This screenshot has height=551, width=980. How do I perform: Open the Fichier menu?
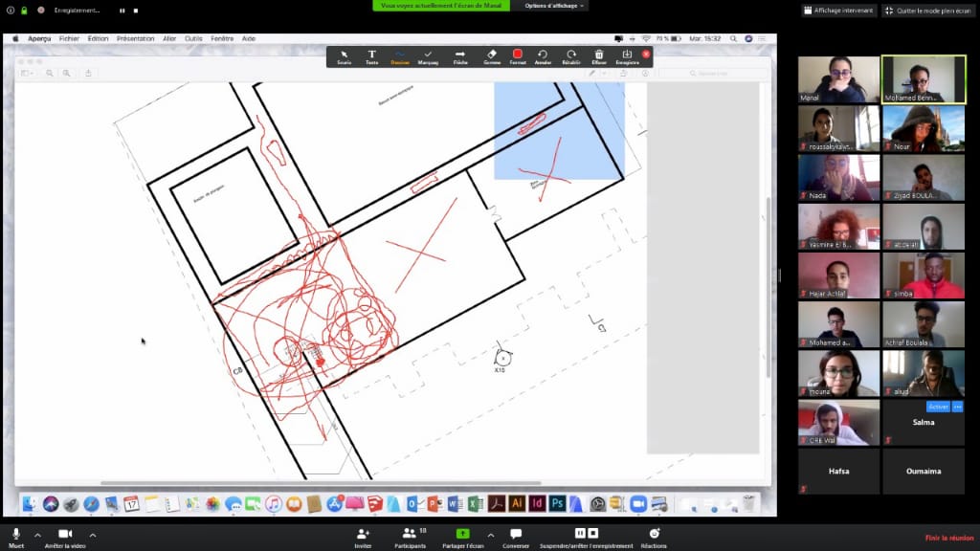coord(69,39)
